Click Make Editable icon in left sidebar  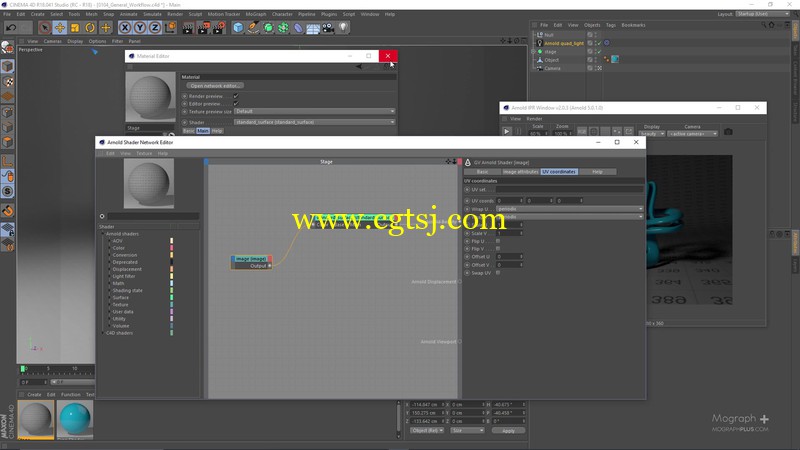pyautogui.click(x=8, y=47)
